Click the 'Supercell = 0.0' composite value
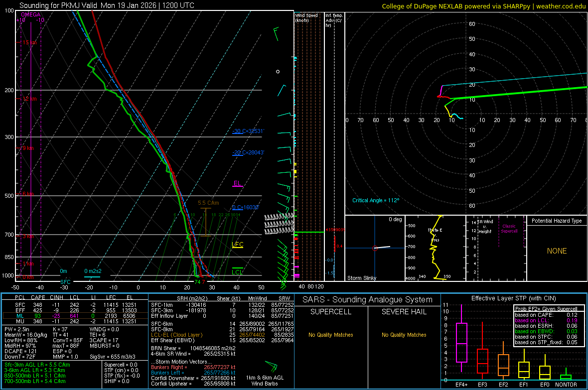Image resolution: width=588 pixels, height=390 pixels. click(121, 365)
